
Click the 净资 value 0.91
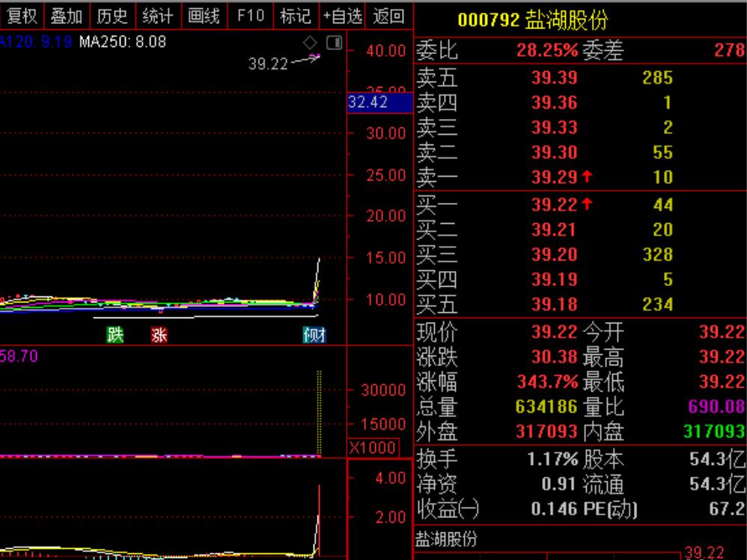[559, 484]
